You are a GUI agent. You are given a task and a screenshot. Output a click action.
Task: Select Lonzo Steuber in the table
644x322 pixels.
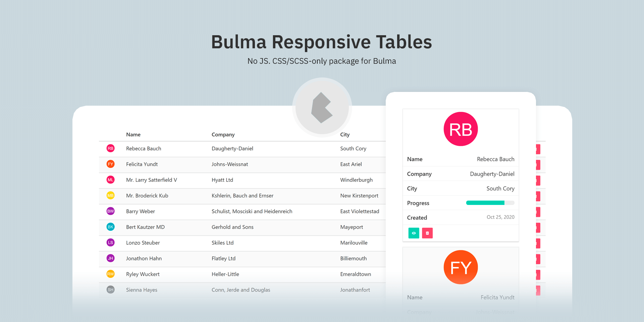pos(143,243)
